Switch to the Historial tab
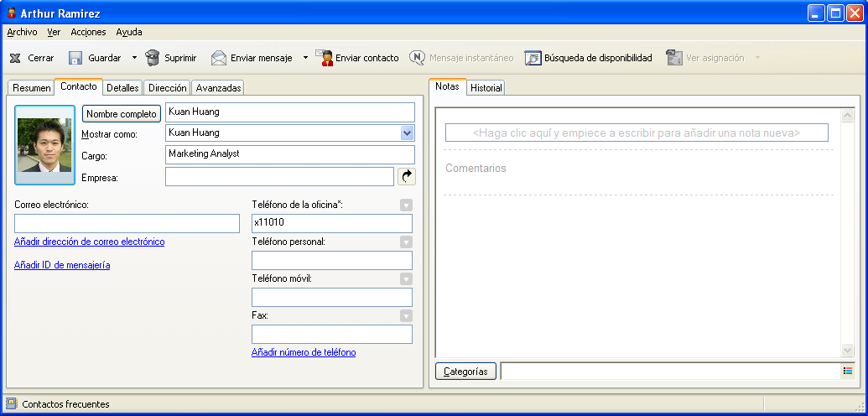Image resolution: width=868 pixels, height=416 pixels. pyautogui.click(x=486, y=87)
